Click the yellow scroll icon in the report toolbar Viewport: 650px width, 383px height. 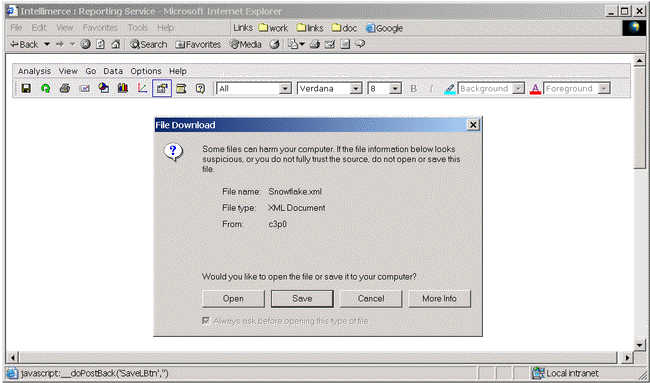pyautogui.click(x=181, y=88)
